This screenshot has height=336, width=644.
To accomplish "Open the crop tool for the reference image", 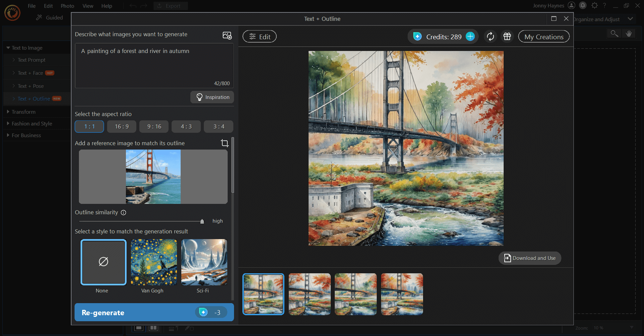I will tap(224, 143).
